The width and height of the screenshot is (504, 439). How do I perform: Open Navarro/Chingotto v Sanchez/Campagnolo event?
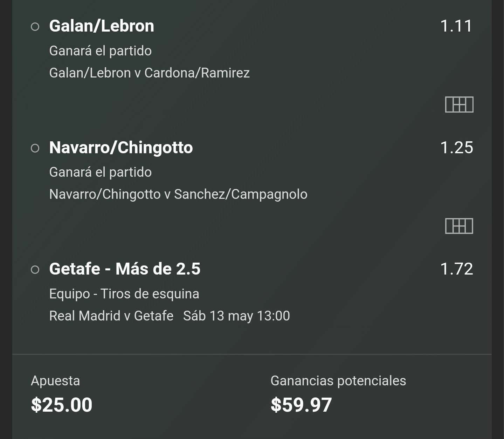tap(178, 194)
